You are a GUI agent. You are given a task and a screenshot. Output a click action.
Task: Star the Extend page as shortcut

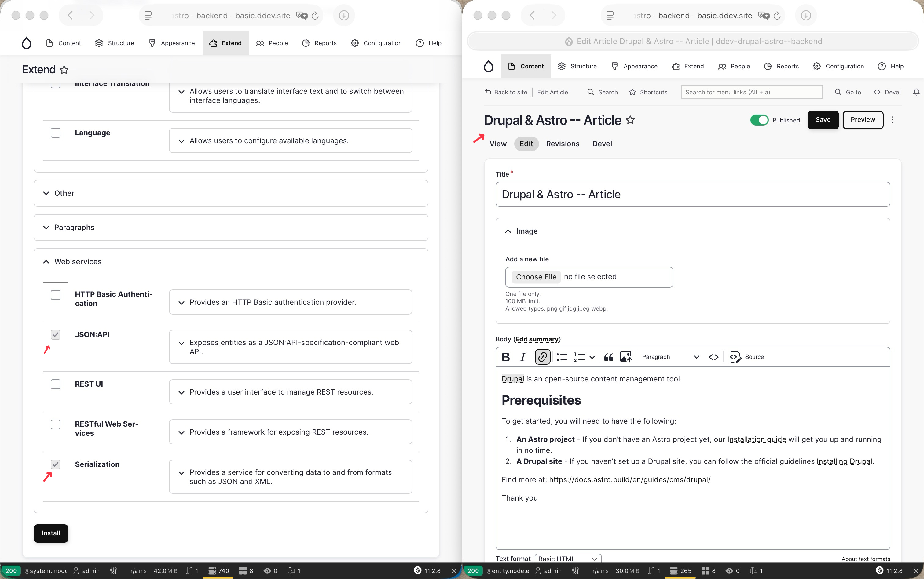pos(64,70)
